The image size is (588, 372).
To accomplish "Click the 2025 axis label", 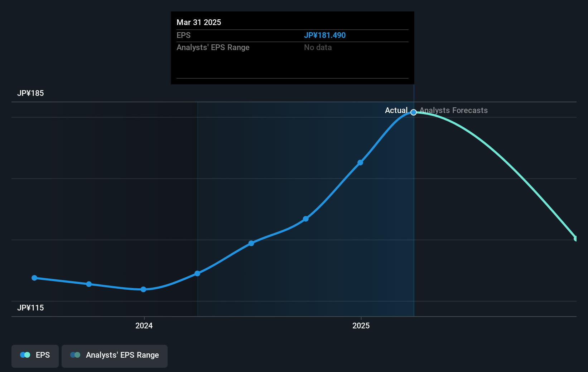I will tap(361, 325).
